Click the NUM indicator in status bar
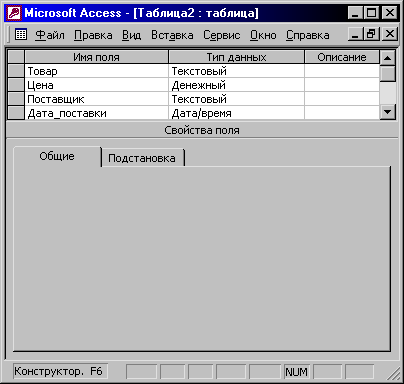Image resolution: width=404 pixels, height=384 pixels. (x=296, y=372)
